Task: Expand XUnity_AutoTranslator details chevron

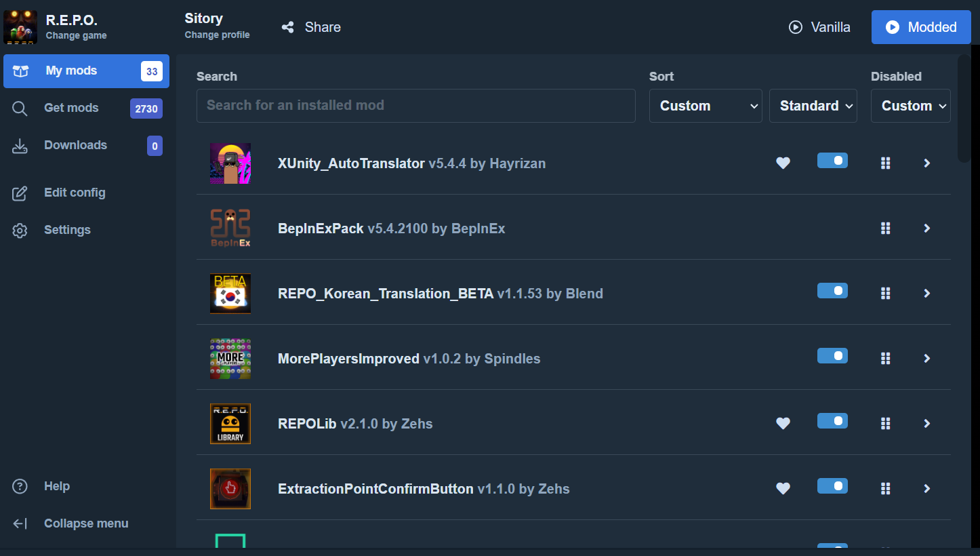Action: (927, 163)
